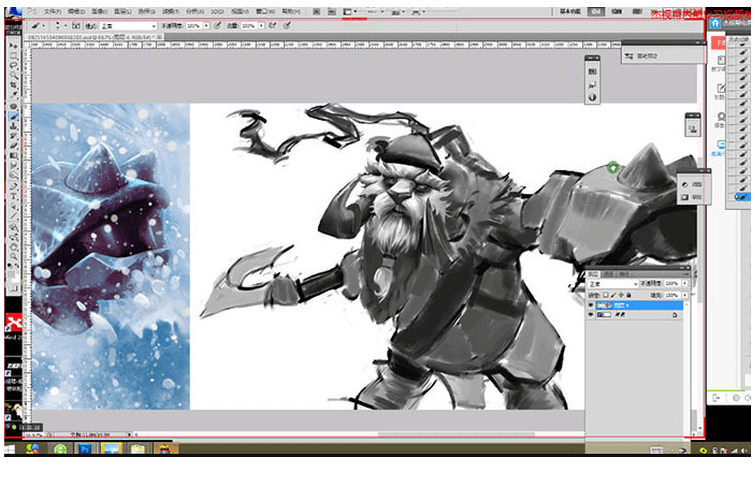The height and width of the screenshot is (479, 755).
Task: Toggle visibility of the bottom layer
Action: (591, 315)
